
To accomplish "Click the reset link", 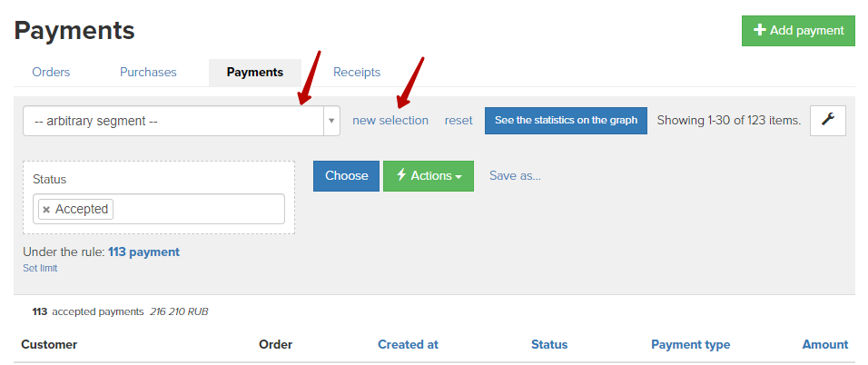I will (x=459, y=120).
